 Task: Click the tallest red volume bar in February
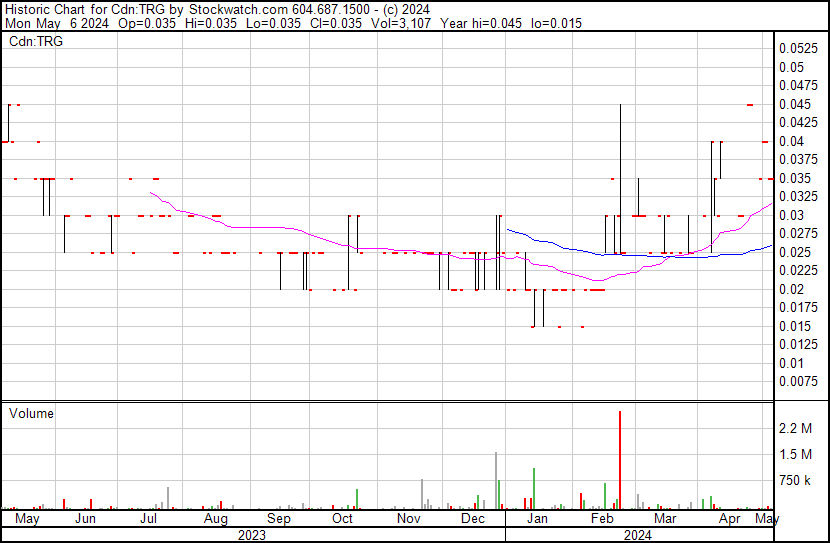(x=620, y=460)
